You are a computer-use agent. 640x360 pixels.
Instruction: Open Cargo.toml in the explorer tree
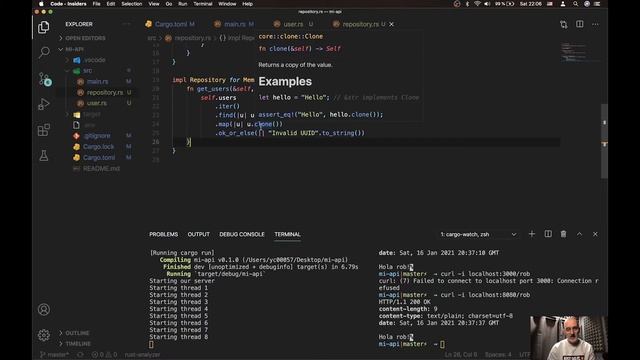(99, 158)
